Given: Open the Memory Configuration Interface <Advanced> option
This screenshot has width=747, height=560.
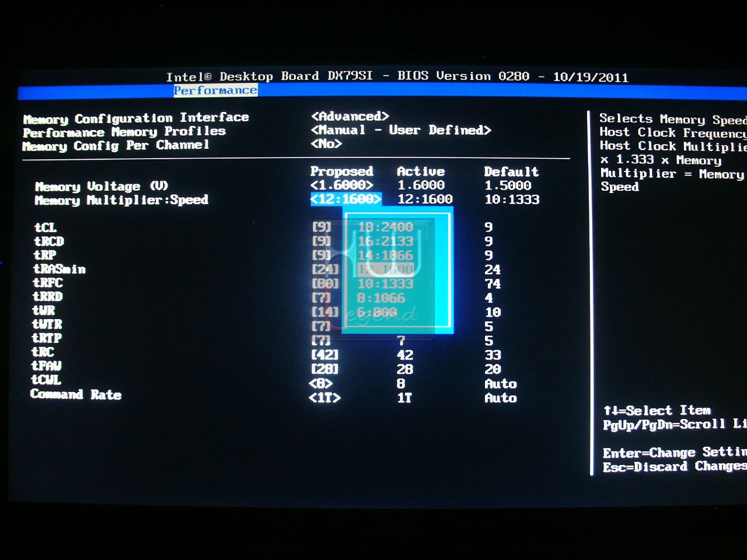Looking at the screenshot, I should (350, 116).
